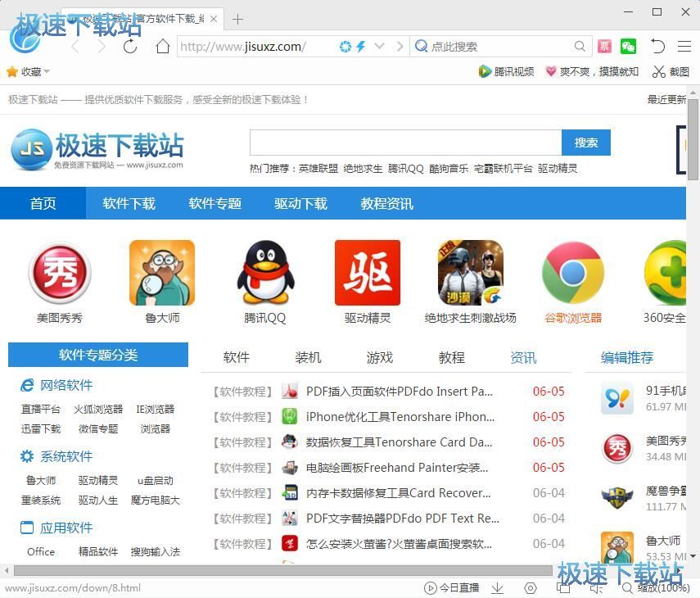Click the 腾讯QQ penguin icon
The width and height of the screenshot is (700, 598).
265,273
